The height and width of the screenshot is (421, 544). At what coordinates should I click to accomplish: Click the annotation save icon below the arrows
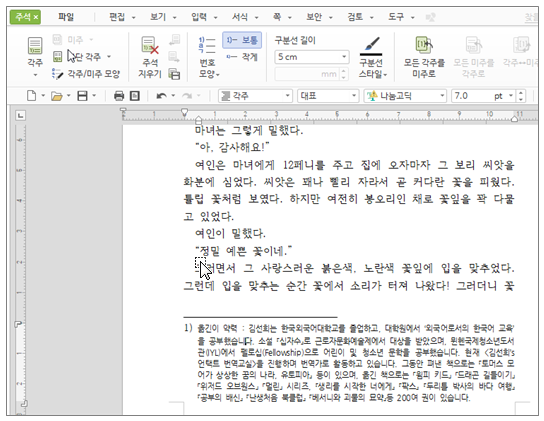tap(175, 74)
